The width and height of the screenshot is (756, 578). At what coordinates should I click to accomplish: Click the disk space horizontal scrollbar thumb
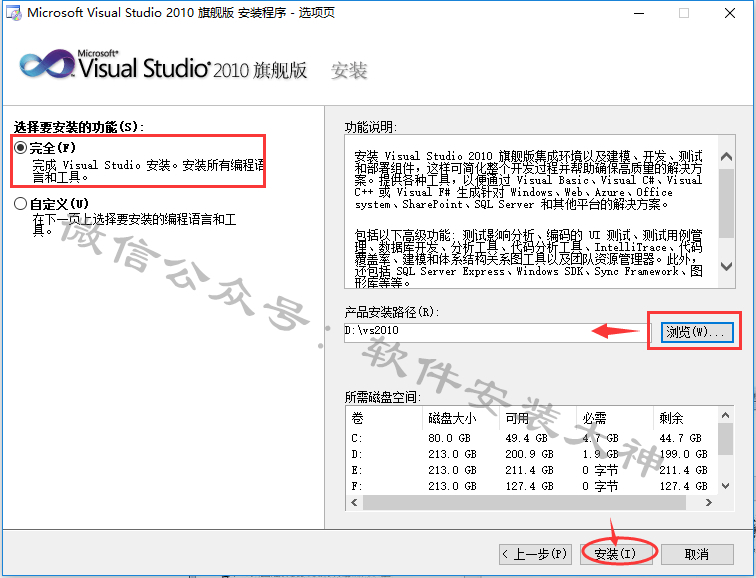(x=525, y=502)
